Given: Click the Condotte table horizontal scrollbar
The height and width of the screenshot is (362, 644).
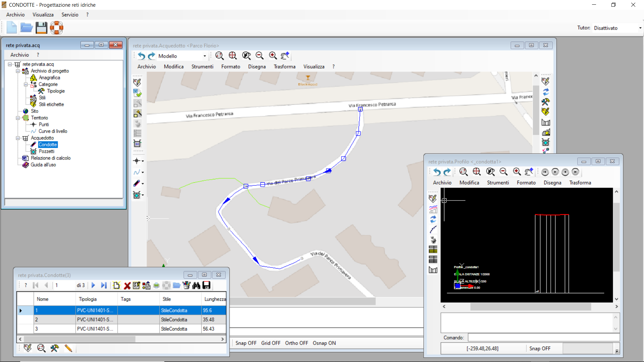Looking at the screenshot, I should (x=121, y=339).
